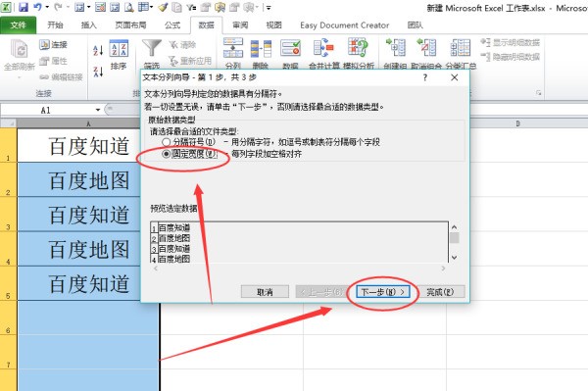Open Customize Quick Access Toolbar dropdown
The width and height of the screenshot is (588, 391).
click(x=269, y=7)
